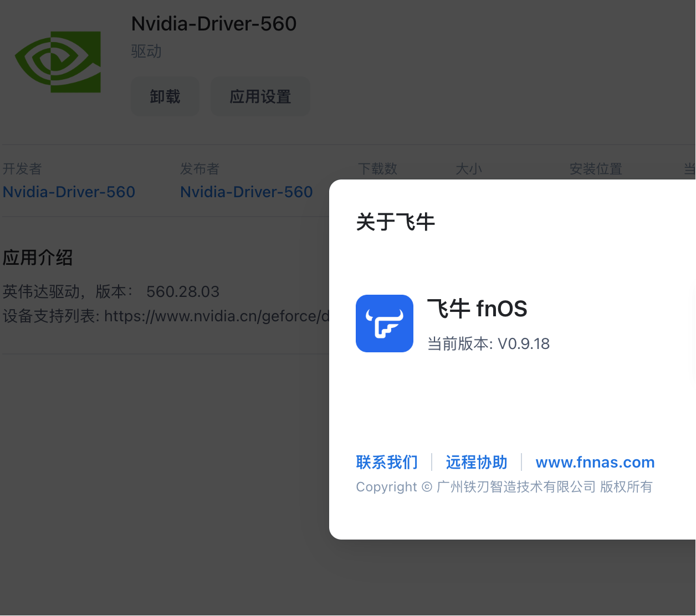The image size is (696, 616).
Task: Click 联系我们 contact us link
Action: (387, 462)
